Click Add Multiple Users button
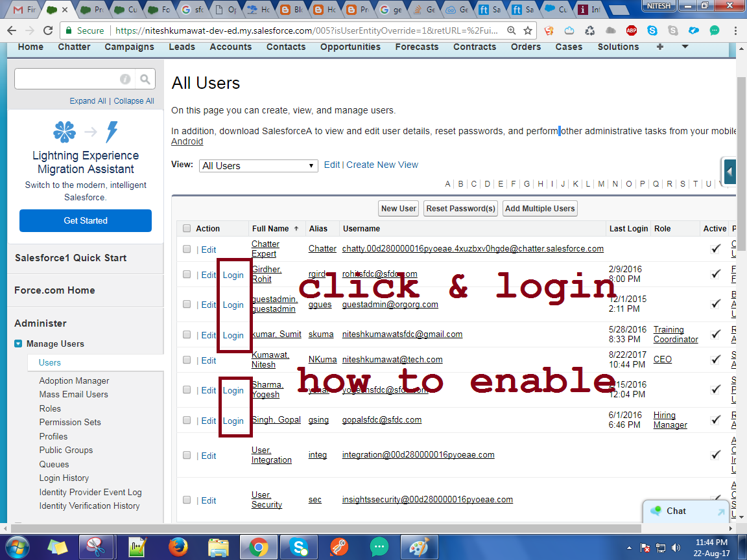The image size is (747, 560). point(539,209)
